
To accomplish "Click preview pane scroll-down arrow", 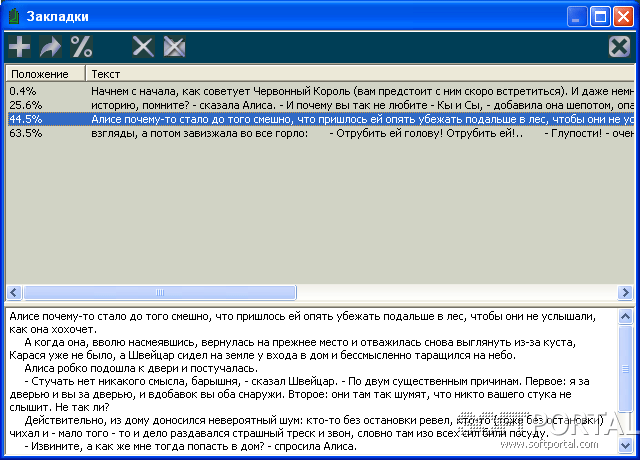I will [625, 445].
